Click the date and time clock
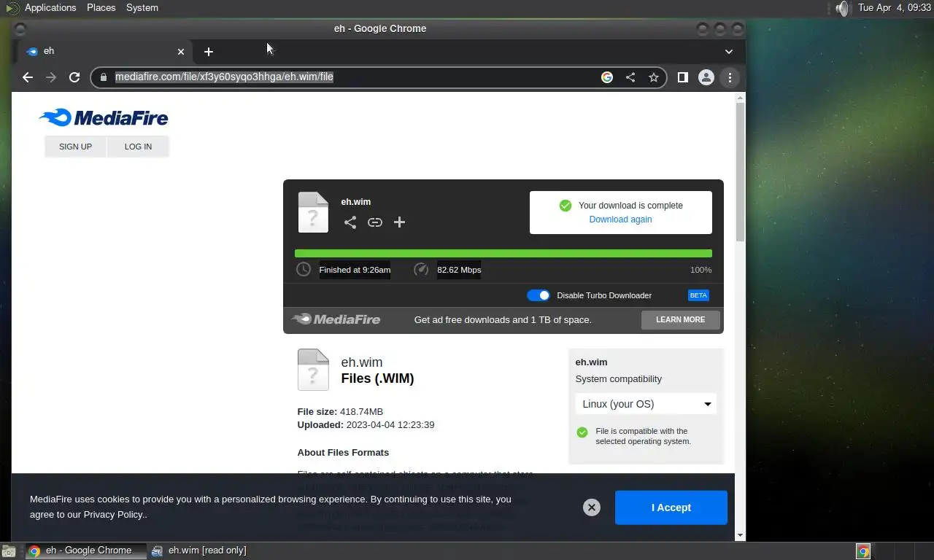The image size is (934, 560). (895, 7)
